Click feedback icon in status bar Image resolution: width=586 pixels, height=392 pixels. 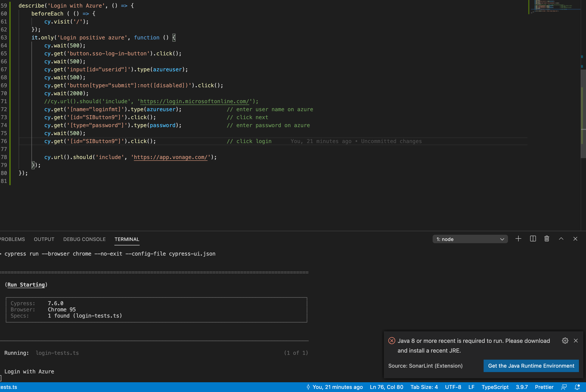click(564, 387)
